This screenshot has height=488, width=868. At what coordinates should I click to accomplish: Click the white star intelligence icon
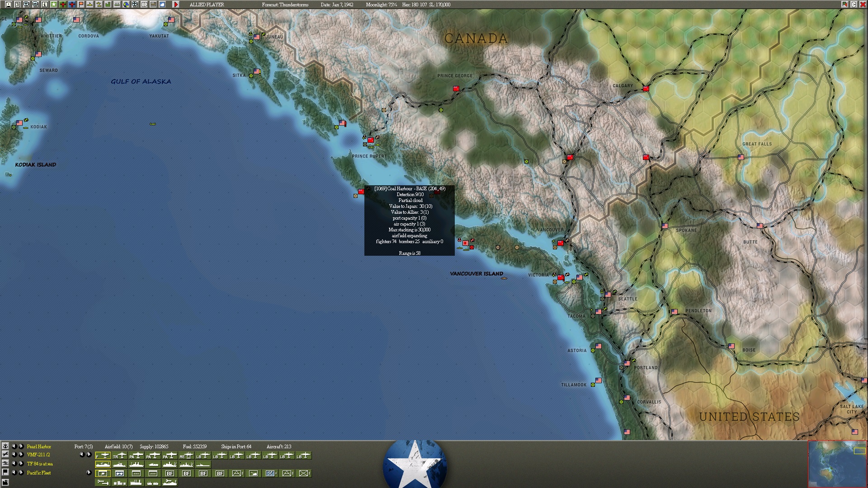[54, 5]
